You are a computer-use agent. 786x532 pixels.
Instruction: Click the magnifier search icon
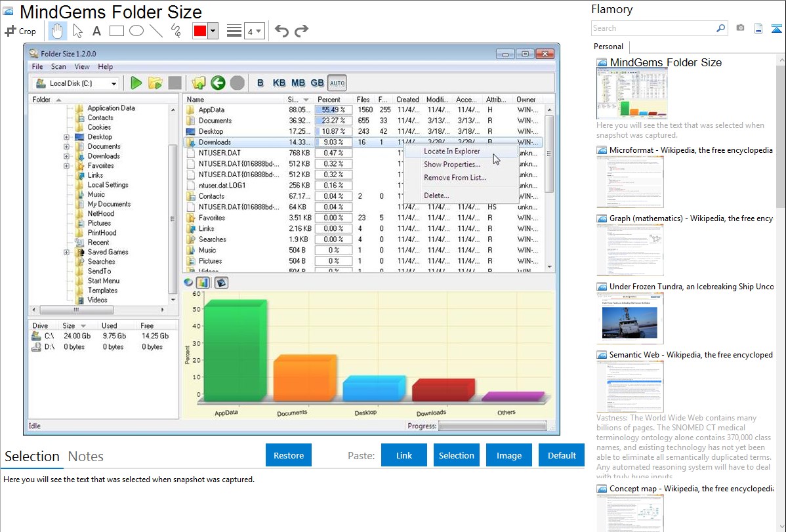coord(721,28)
